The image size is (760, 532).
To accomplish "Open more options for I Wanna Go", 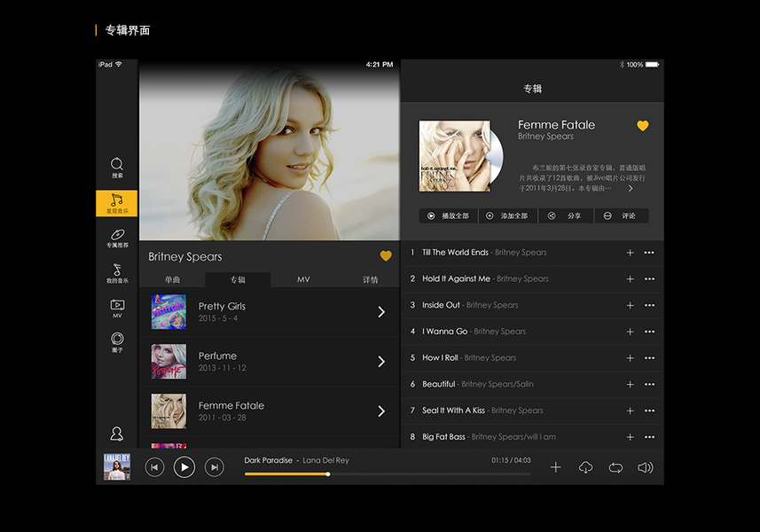I will click(x=649, y=332).
